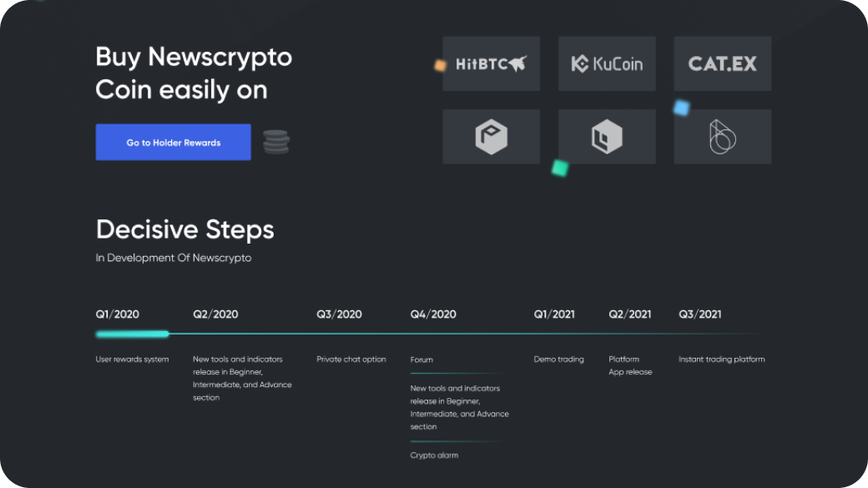Select the Q3/2020 roadmap marker
This screenshot has height=488, width=868.
tap(339, 314)
